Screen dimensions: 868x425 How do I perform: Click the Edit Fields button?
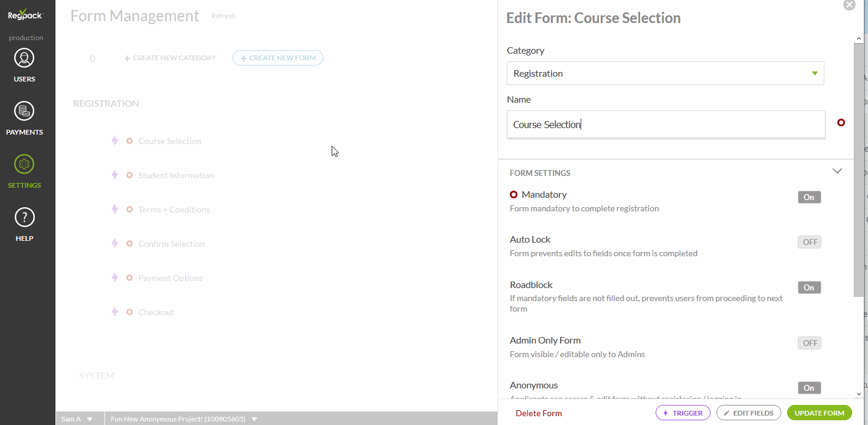748,413
